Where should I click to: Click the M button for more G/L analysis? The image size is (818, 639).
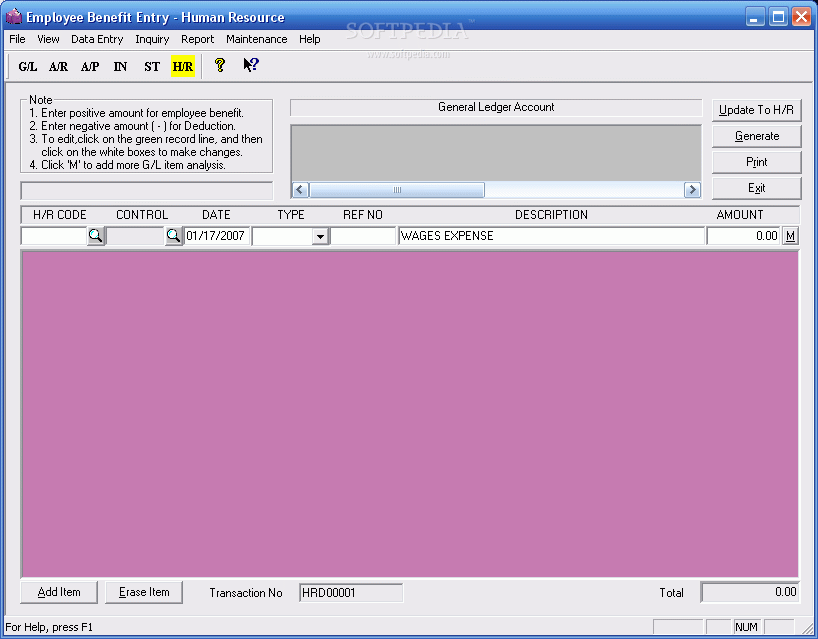tap(790, 236)
